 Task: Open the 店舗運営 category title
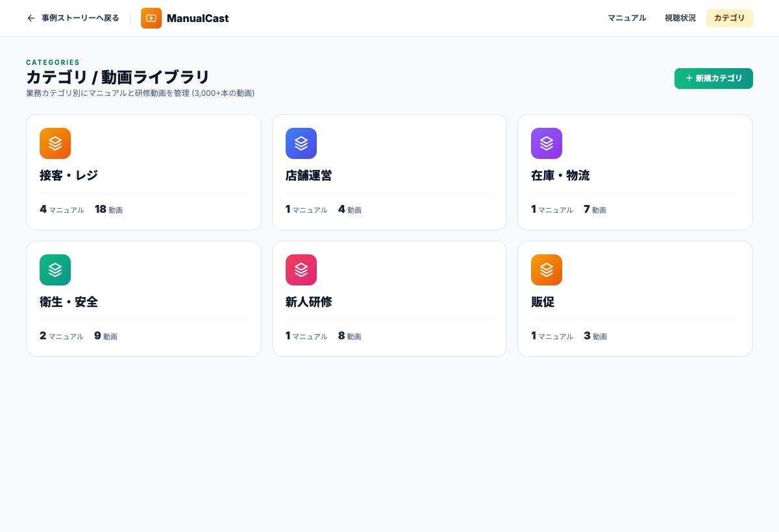tap(309, 176)
